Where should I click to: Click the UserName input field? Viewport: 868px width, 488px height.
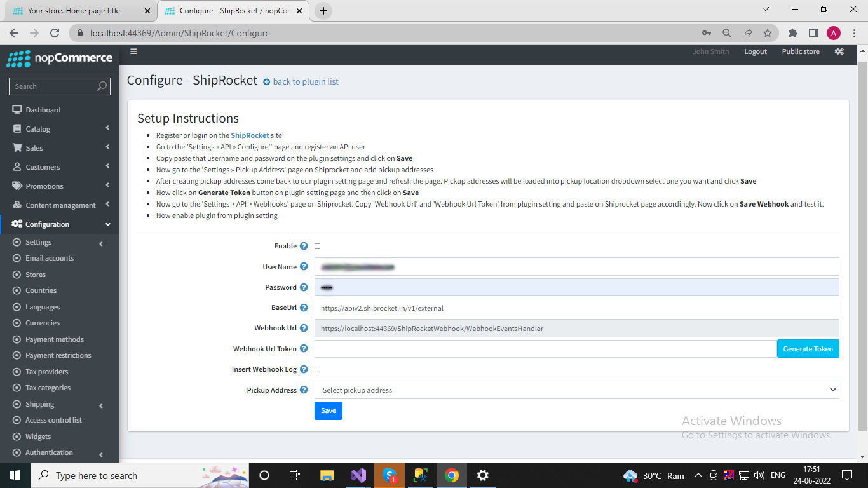577,267
